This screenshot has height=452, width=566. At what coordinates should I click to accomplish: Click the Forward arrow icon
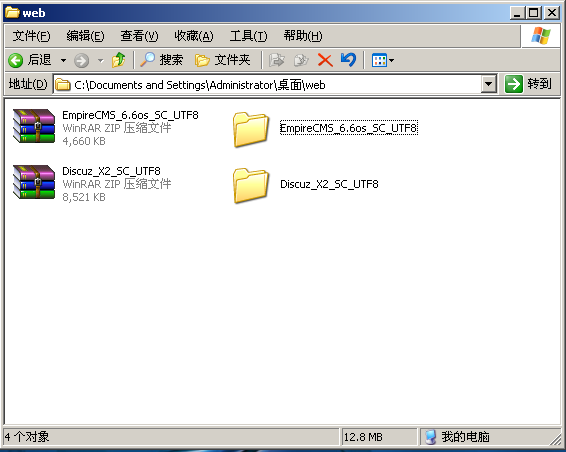coord(81,60)
